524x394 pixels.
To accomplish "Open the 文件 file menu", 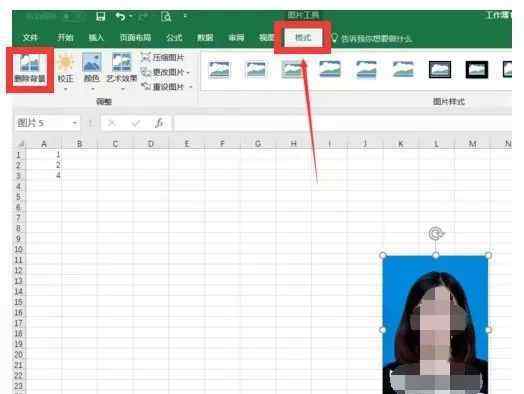I will 30,37.
